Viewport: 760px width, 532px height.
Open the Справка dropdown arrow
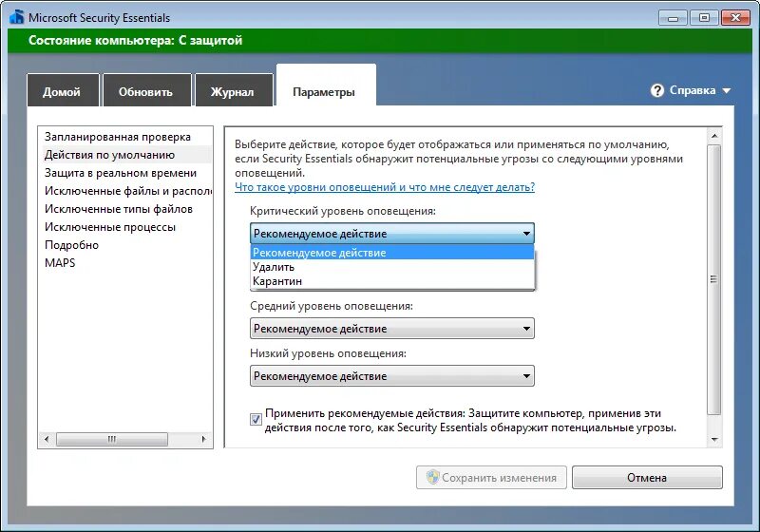[x=726, y=90]
